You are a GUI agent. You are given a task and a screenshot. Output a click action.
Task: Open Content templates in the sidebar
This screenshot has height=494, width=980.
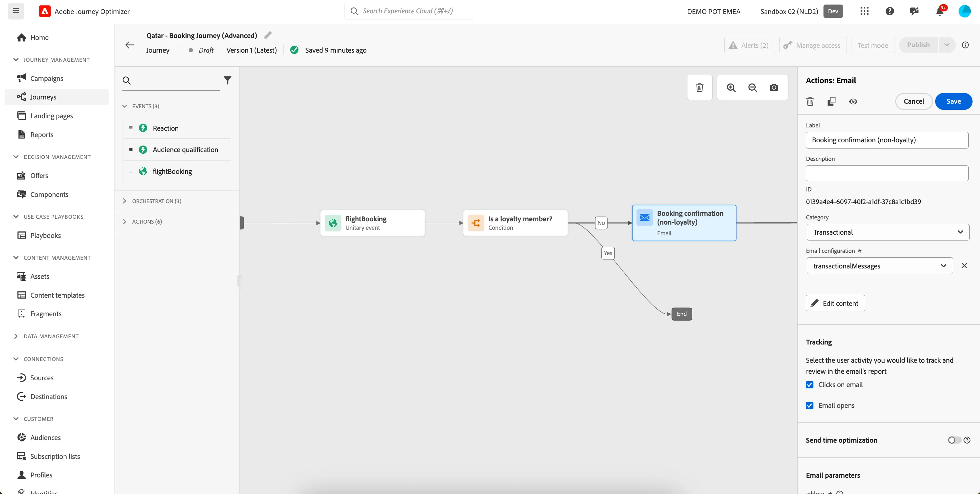pos(57,295)
